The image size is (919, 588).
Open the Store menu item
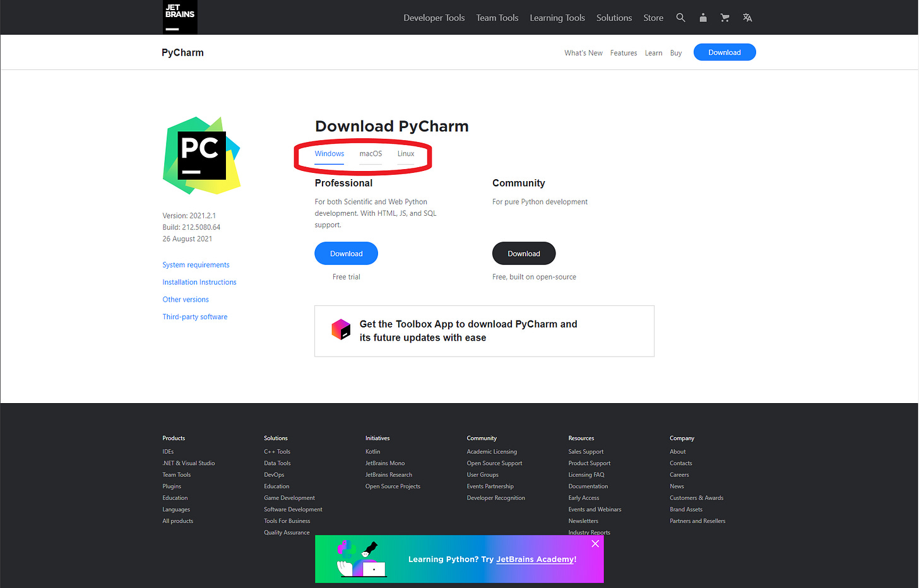[x=653, y=18]
